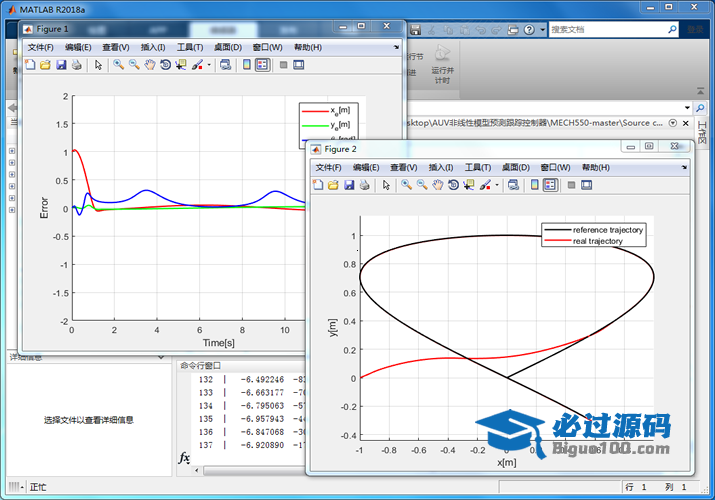Expand the 详细信息 panel chevron
This screenshot has width=715, height=500.
tap(161, 357)
